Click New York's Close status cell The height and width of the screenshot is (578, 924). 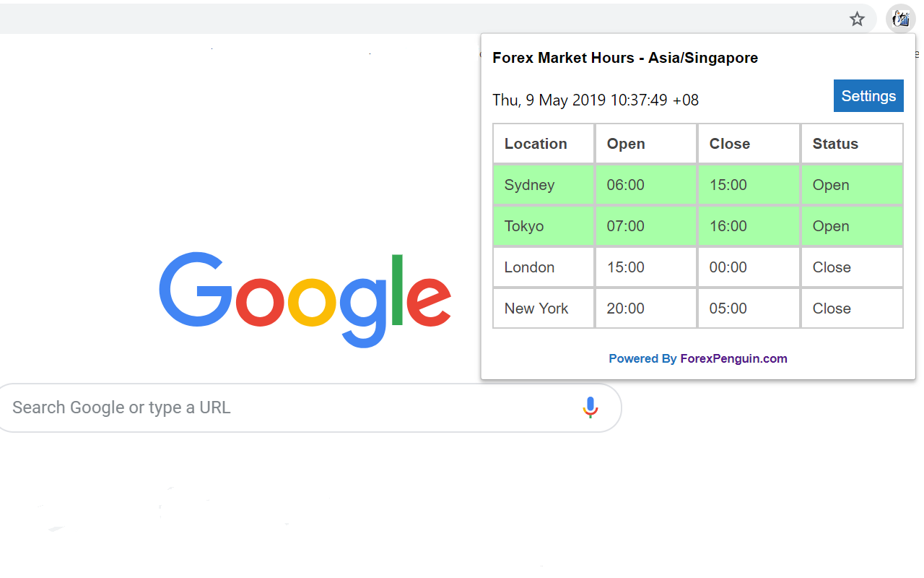852,309
